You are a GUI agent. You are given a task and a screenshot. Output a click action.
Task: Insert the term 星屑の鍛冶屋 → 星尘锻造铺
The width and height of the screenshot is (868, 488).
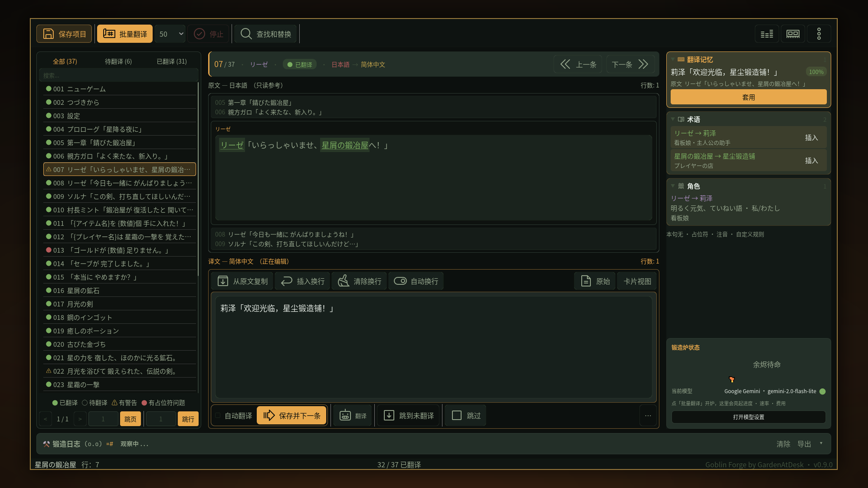(x=811, y=161)
